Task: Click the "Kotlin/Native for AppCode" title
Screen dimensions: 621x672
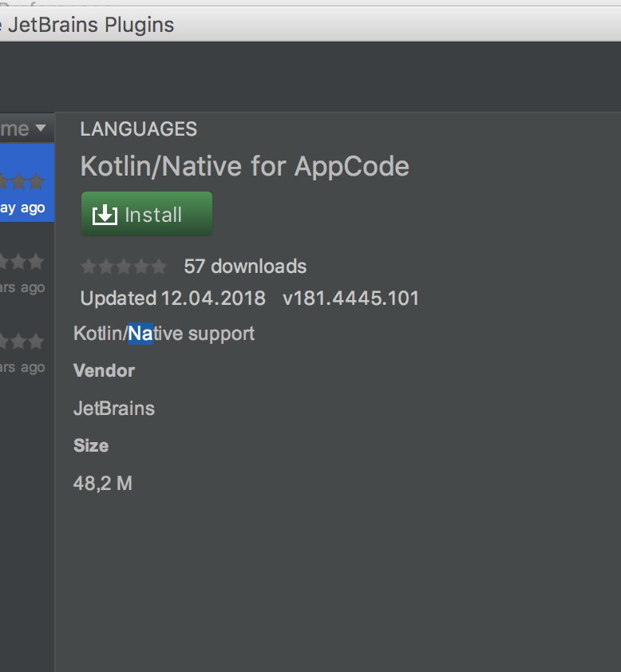Action: (x=244, y=166)
